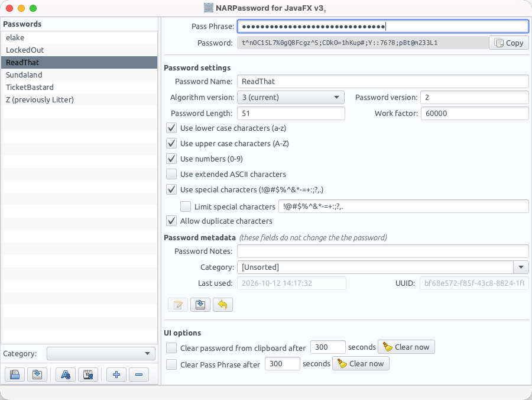
Task: Save password settings icon beside the undo arrow
Action: coord(200,305)
